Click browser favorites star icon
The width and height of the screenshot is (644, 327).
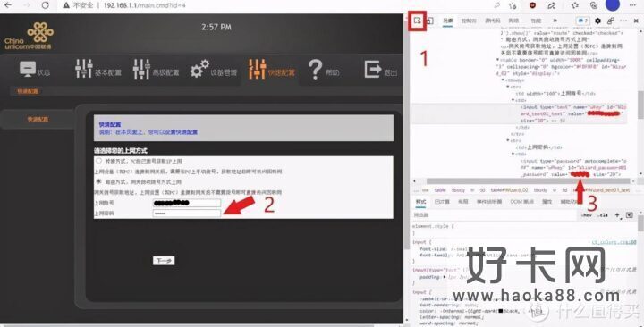coord(574,5)
